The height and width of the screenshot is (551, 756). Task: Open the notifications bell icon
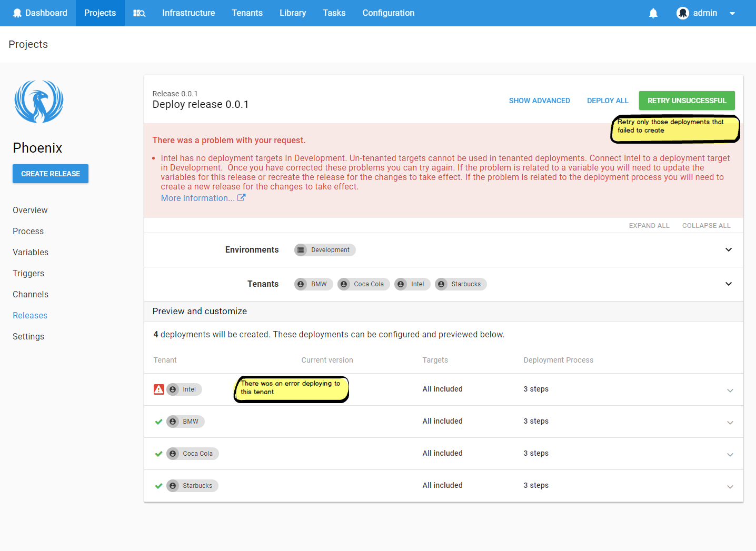(x=653, y=13)
